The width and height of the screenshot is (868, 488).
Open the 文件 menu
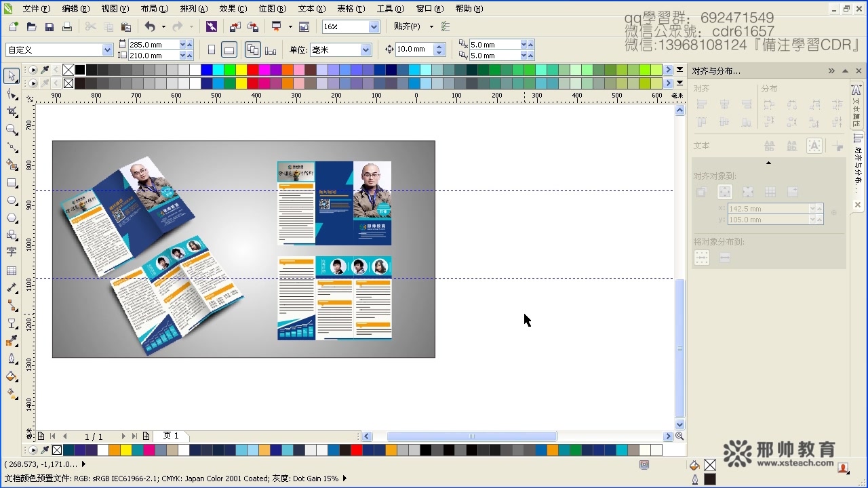(36, 9)
